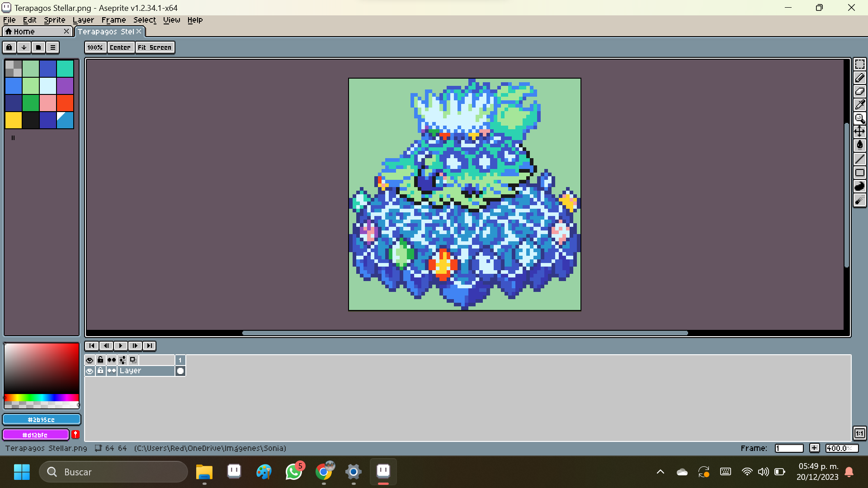Open WhatsApp from the taskbar
This screenshot has width=868, height=488.
pyautogui.click(x=294, y=472)
